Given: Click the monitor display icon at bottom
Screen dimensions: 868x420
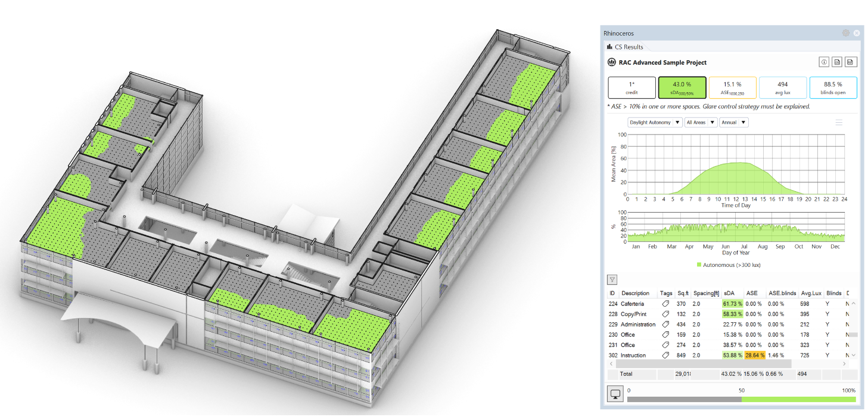Looking at the screenshot, I should coord(615,394).
